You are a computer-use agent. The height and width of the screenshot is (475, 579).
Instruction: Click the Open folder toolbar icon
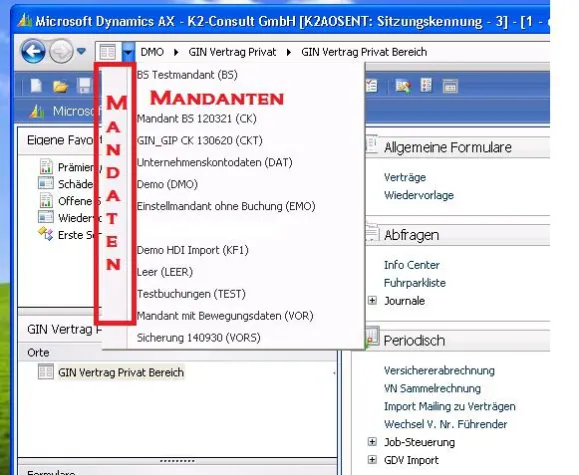[x=60, y=86]
